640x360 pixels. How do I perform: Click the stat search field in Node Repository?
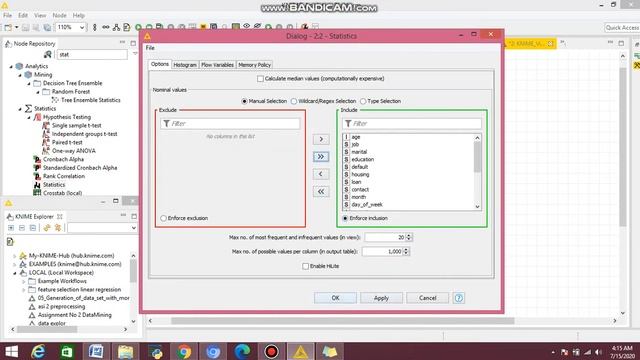coord(92,54)
